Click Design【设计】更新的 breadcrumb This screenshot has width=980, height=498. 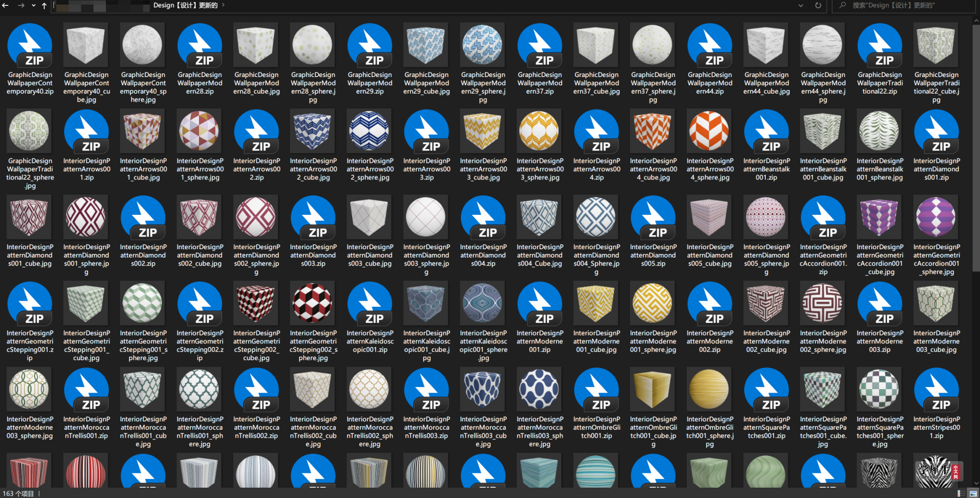click(185, 5)
